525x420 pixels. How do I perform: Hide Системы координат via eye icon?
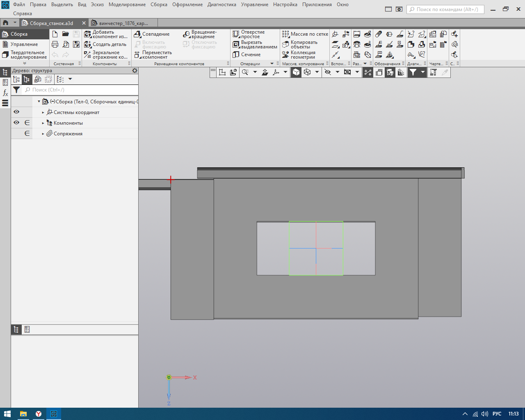click(16, 112)
